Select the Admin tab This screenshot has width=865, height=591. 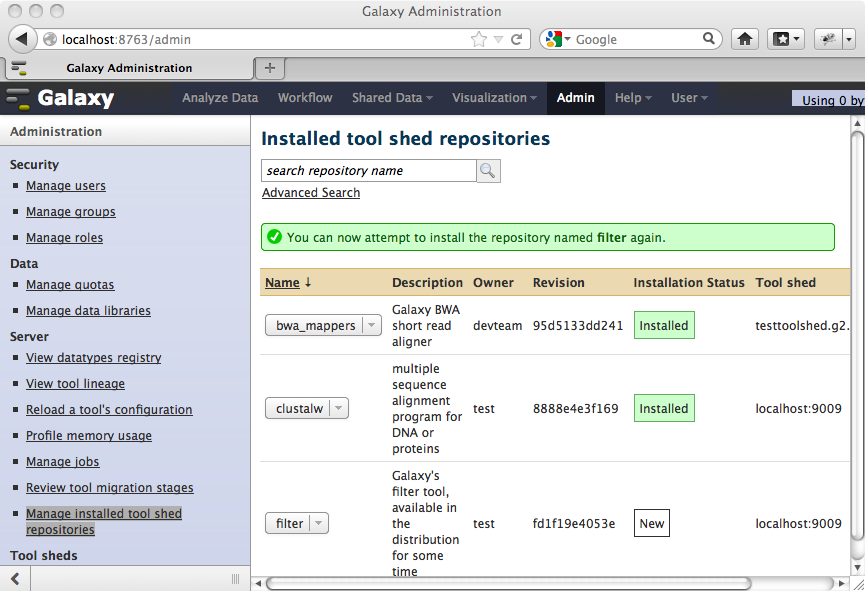click(x=575, y=98)
